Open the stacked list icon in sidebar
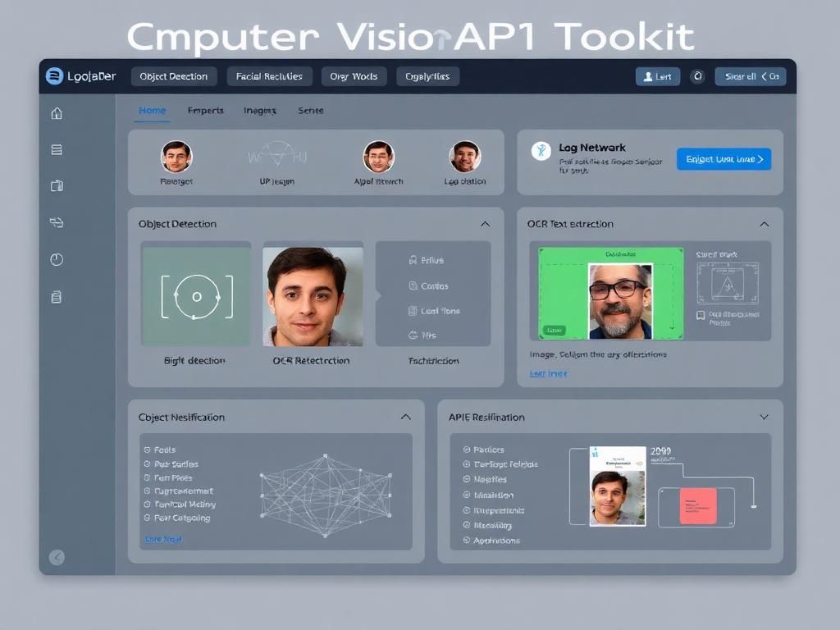Image resolution: width=840 pixels, height=630 pixels. tap(57, 149)
